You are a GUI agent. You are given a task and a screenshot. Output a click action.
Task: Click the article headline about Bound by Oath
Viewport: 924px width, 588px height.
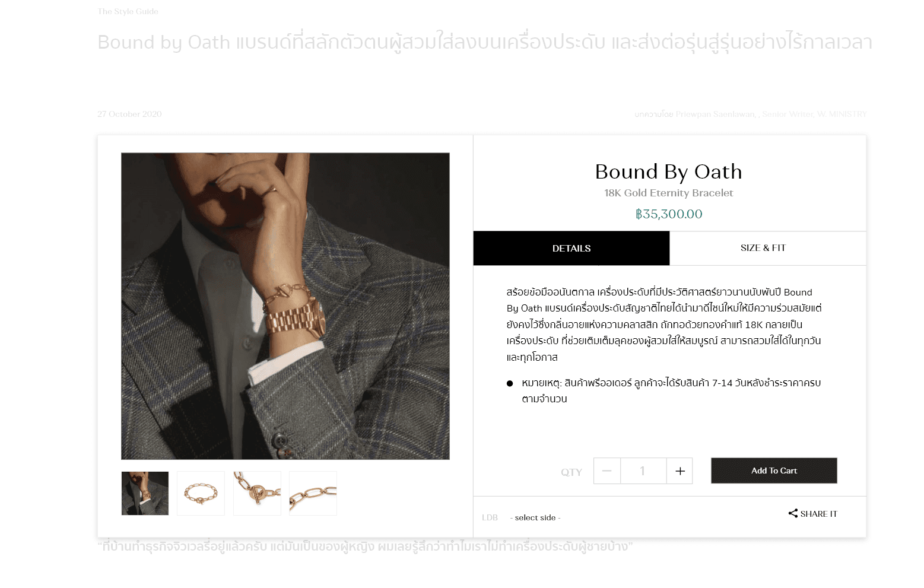pos(485,42)
